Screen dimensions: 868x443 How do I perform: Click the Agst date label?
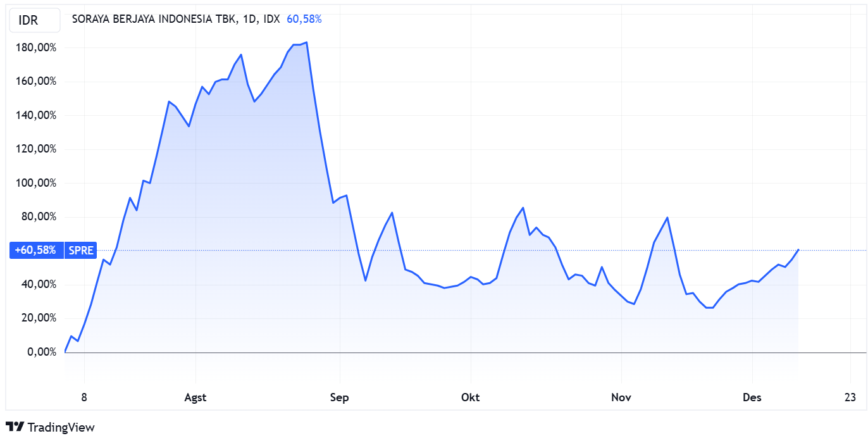(x=195, y=397)
